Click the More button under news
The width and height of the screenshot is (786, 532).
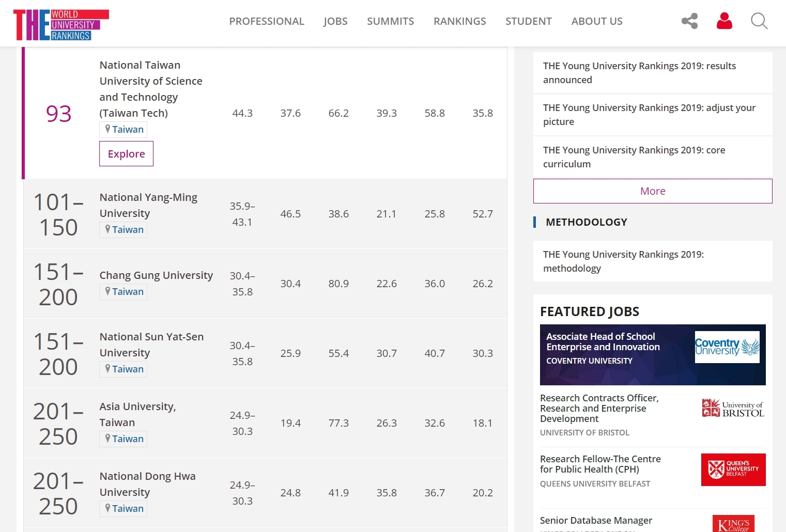[x=652, y=191]
